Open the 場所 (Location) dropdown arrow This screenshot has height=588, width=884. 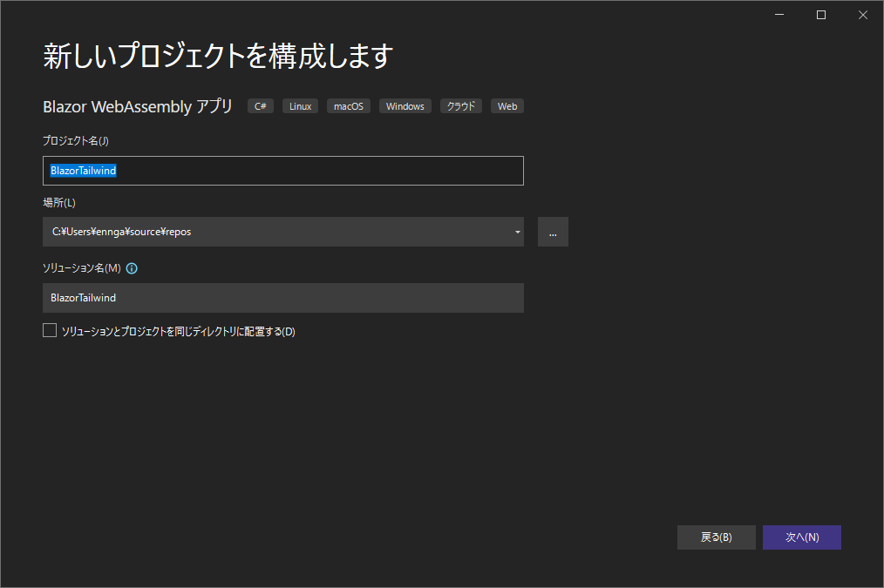coord(517,232)
